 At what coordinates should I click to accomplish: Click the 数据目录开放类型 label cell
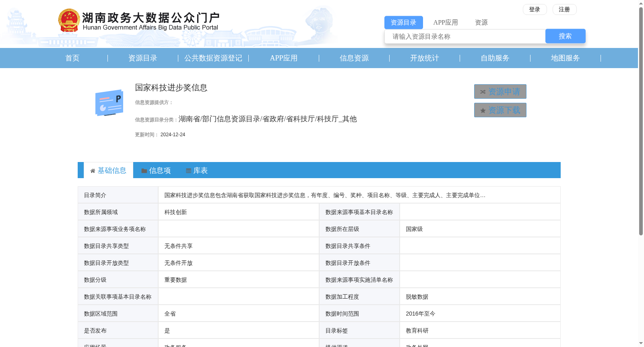coord(118,263)
